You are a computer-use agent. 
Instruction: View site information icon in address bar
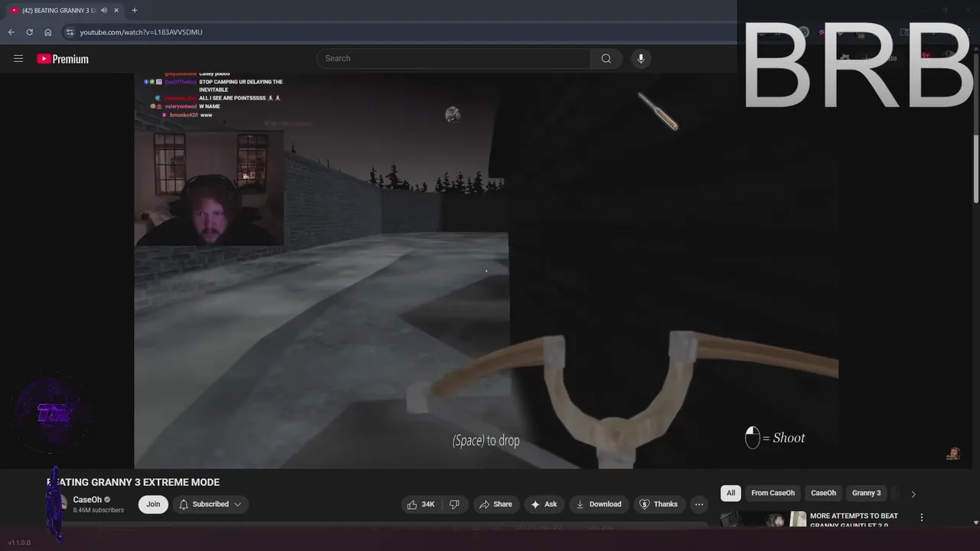tap(70, 32)
